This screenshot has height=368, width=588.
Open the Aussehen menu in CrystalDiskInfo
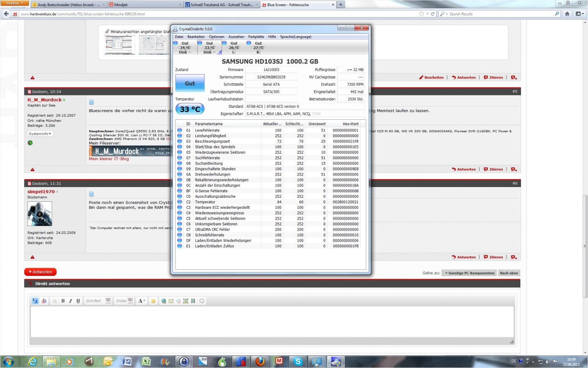[x=236, y=37]
